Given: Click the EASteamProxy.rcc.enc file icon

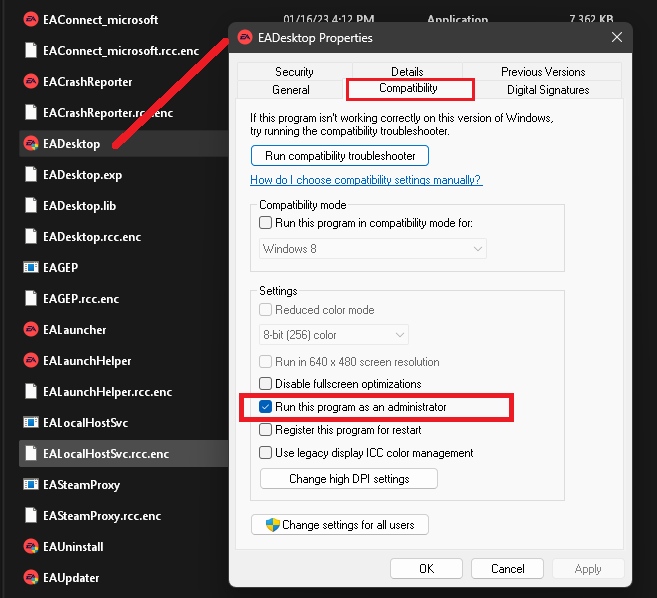Looking at the screenshot, I should click(x=31, y=515).
